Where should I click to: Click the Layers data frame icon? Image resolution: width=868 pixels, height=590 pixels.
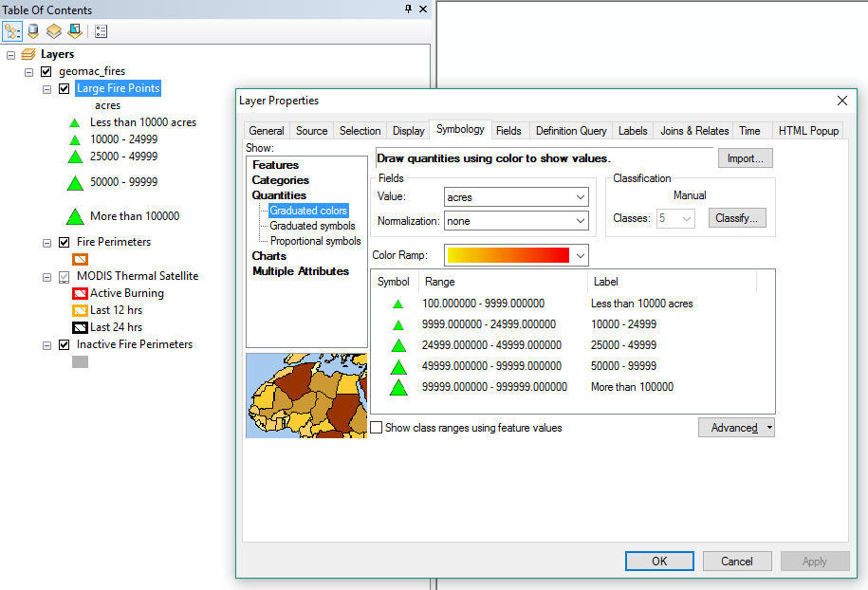pos(28,54)
